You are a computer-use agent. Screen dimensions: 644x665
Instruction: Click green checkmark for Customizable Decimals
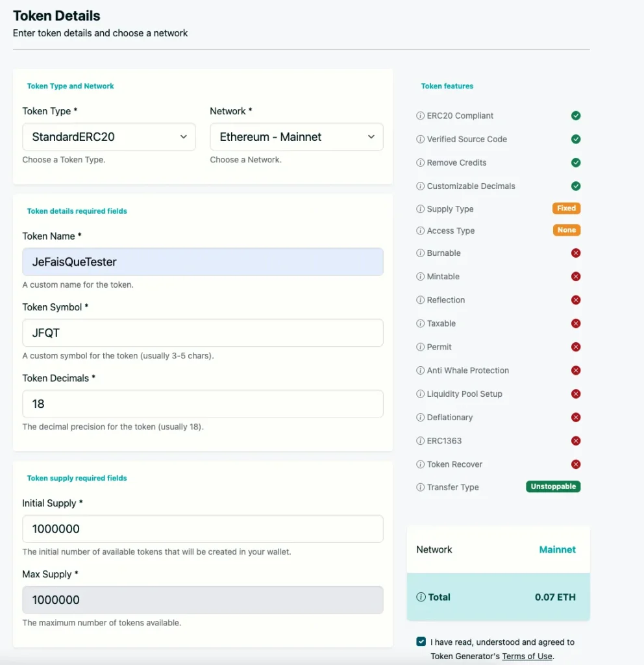[575, 186]
